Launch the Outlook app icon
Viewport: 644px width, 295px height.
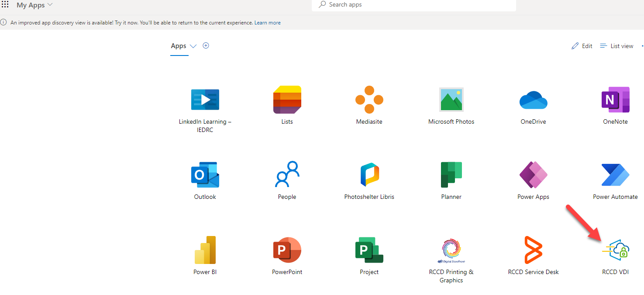[x=205, y=175]
